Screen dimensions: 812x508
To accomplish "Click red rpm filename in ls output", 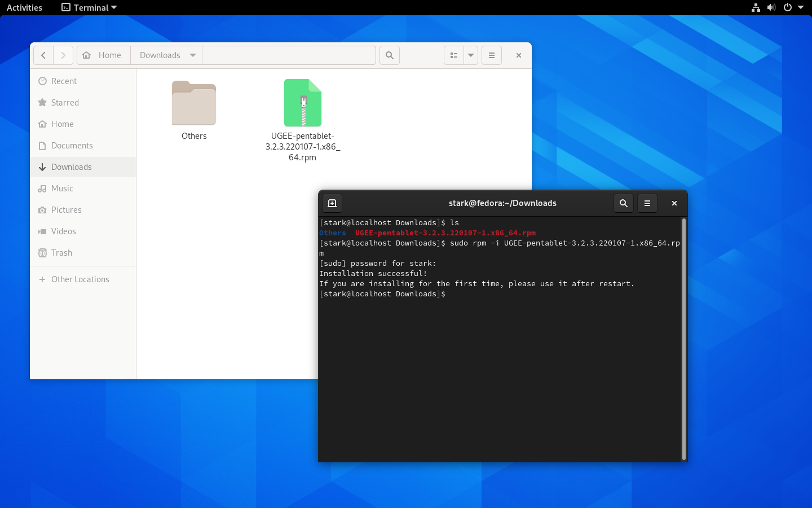I will (x=445, y=233).
